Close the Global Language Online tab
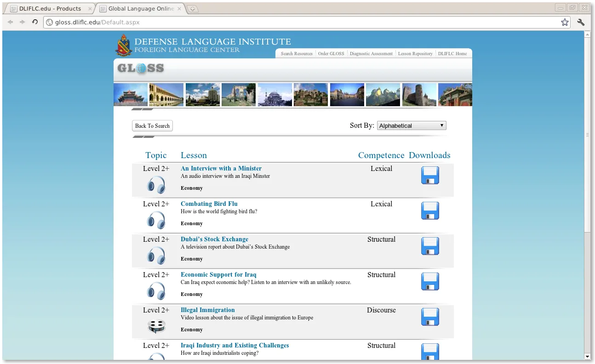 pyautogui.click(x=180, y=9)
